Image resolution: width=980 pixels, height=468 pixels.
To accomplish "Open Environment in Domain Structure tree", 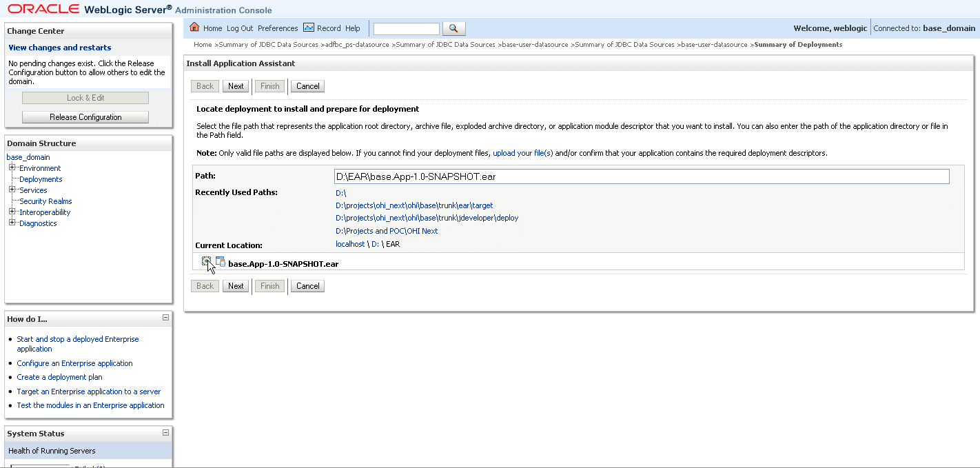I will click(40, 168).
